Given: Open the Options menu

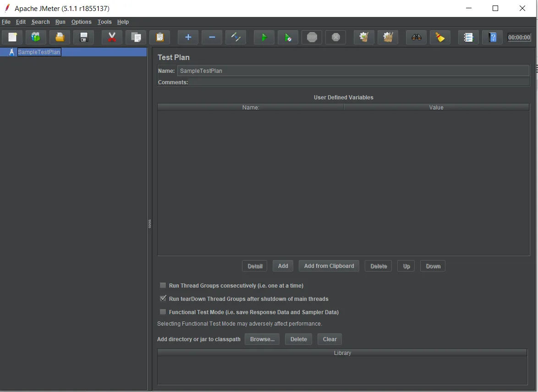Looking at the screenshot, I should 81,22.
